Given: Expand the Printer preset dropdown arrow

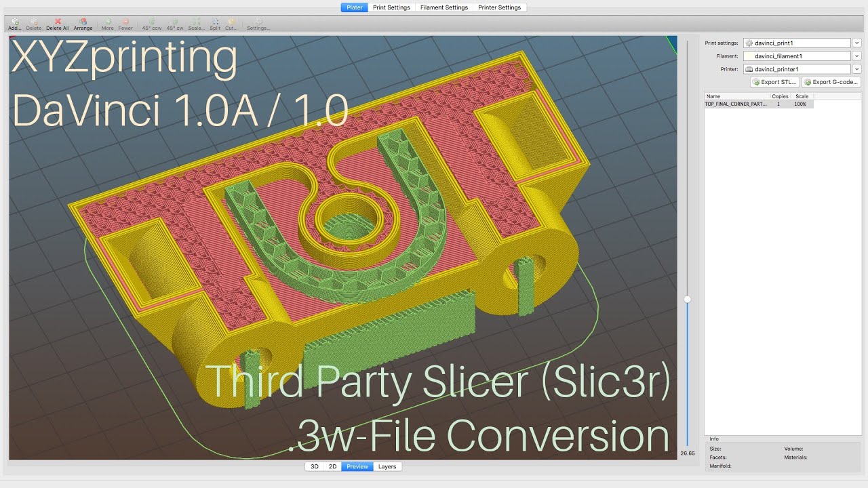Looking at the screenshot, I should pos(856,69).
